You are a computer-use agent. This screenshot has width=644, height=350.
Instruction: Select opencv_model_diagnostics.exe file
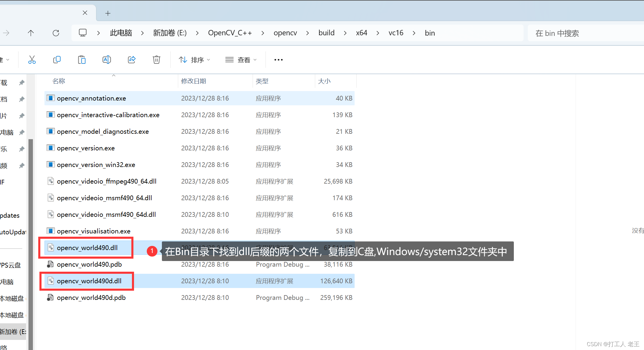tap(200, 131)
